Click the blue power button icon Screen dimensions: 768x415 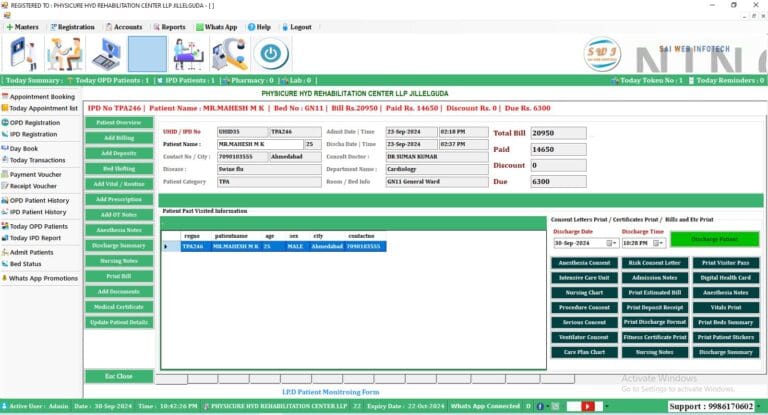tap(271, 54)
